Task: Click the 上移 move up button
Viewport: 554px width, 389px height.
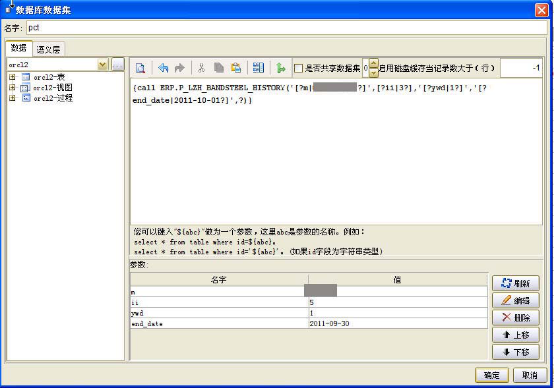Action: click(x=516, y=335)
